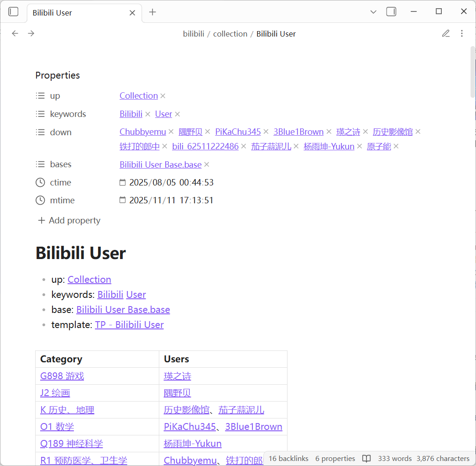Open the more options menu

point(462,33)
